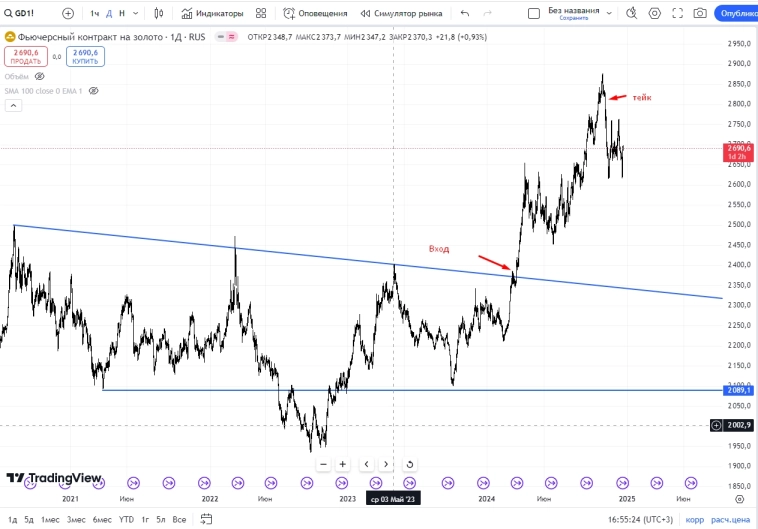The image size is (758, 529).
Task: Select the 1мес date range
Action: pyautogui.click(x=50, y=520)
